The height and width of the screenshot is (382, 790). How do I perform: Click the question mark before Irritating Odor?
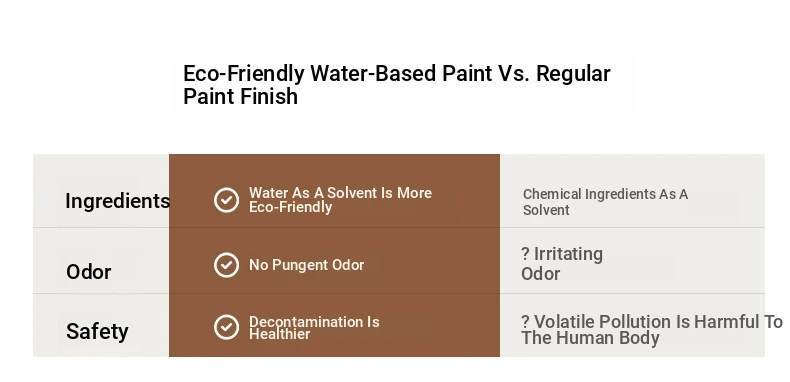coord(525,253)
